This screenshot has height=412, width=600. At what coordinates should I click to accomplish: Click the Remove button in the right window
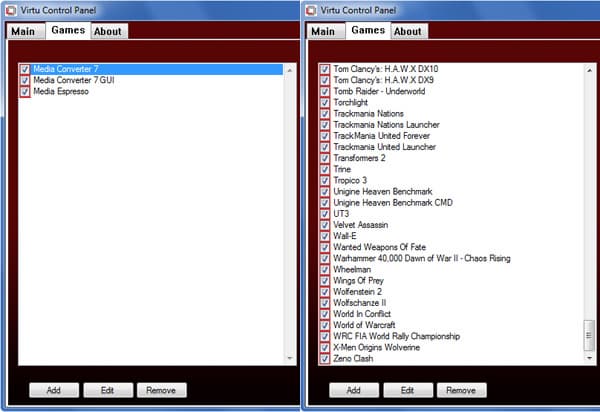pos(461,390)
